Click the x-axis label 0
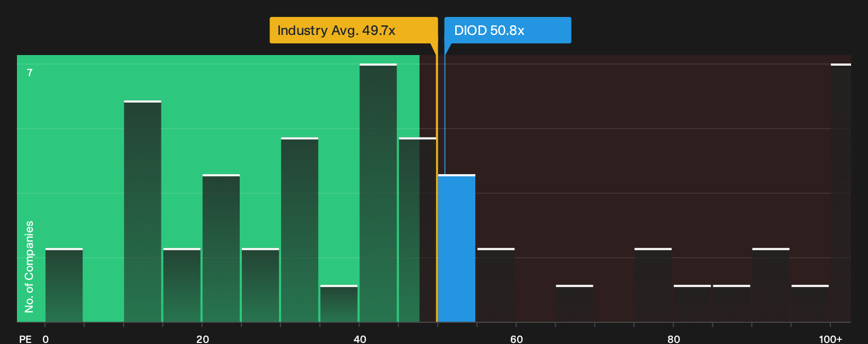The width and height of the screenshot is (868, 344). click(46, 339)
